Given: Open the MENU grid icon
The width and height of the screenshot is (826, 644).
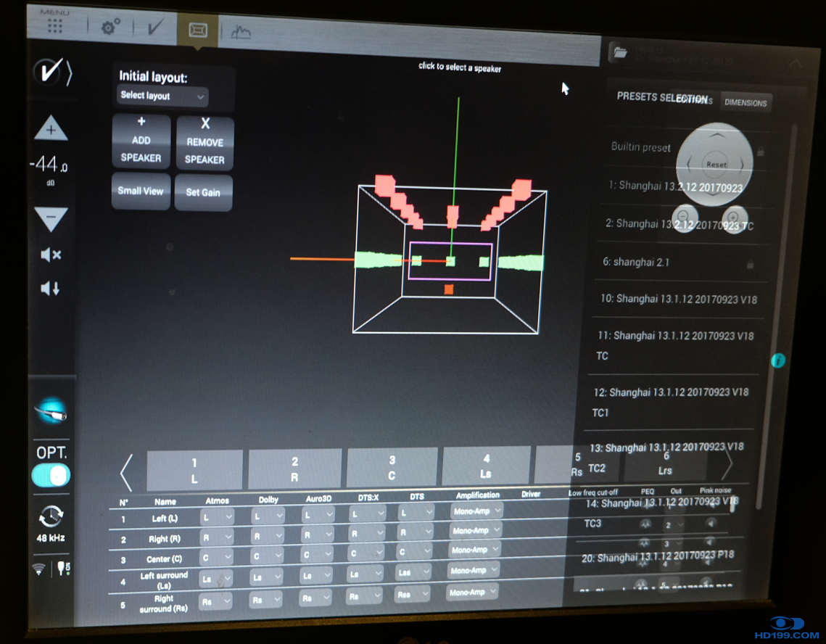Looking at the screenshot, I should (x=54, y=25).
